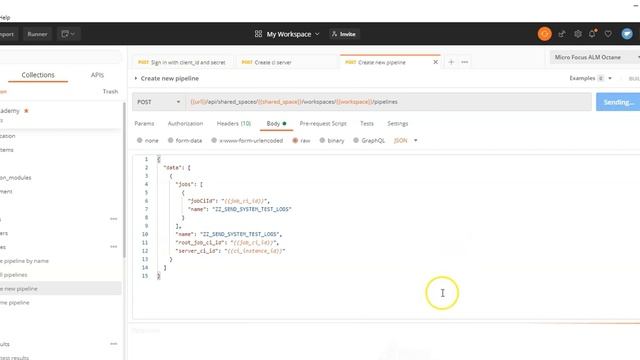Click inside the JSON body editor

pos(386,237)
